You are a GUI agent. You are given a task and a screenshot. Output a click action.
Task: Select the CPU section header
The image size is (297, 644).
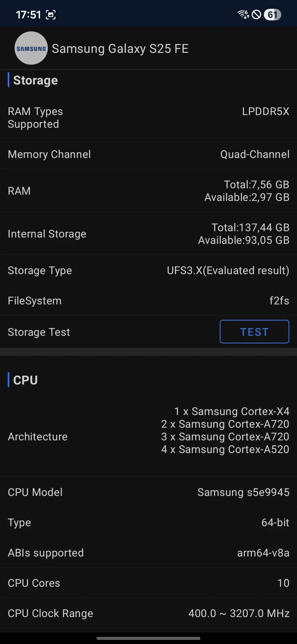[x=25, y=380]
